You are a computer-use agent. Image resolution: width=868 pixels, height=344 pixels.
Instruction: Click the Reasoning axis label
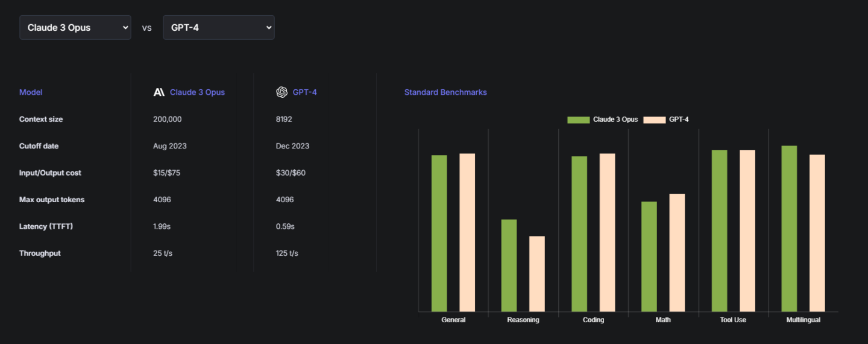pos(523,320)
